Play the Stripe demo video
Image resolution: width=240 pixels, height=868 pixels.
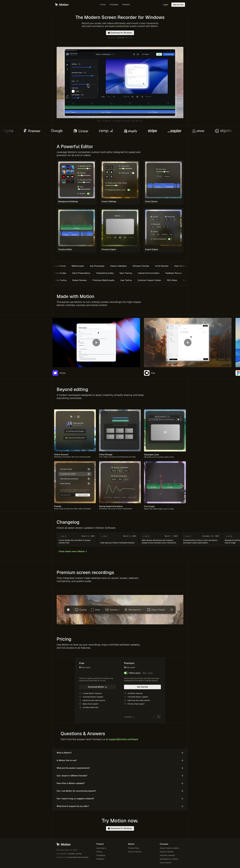[x=96, y=342]
